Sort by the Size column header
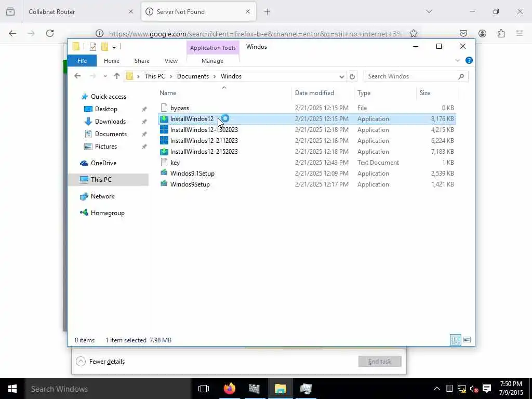 [x=437, y=92]
